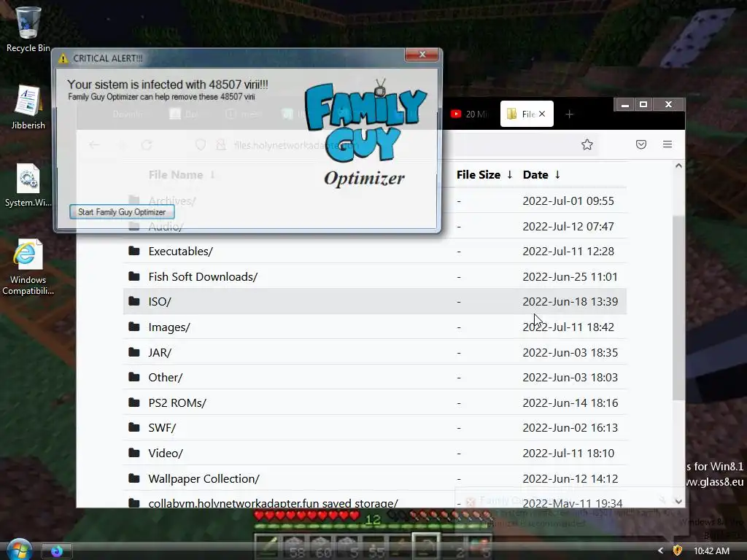This screenshot has height=560, width=747.
Task: Click folder icon beside Video/
Action: (134, 452)
